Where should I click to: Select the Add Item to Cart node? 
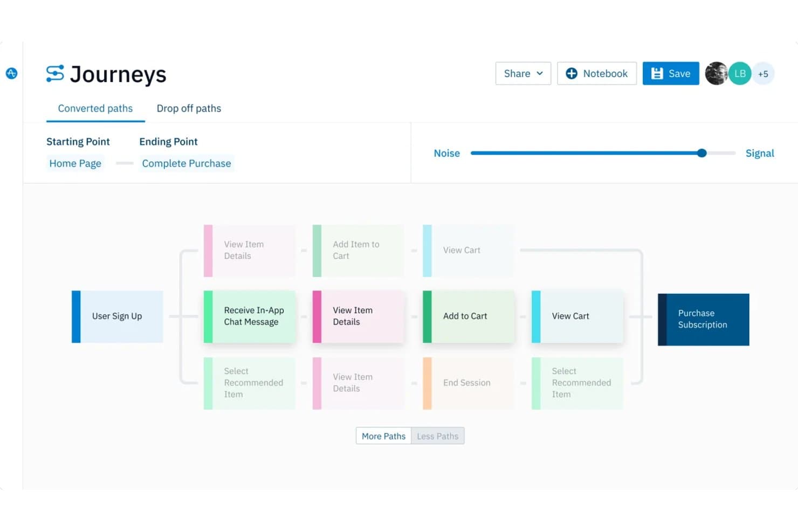(359, 251)
